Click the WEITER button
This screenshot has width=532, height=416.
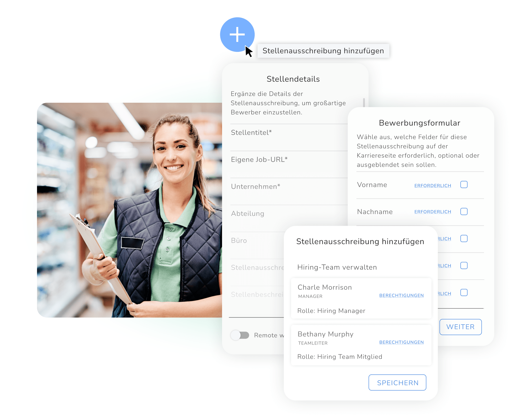tap(461, 327)
